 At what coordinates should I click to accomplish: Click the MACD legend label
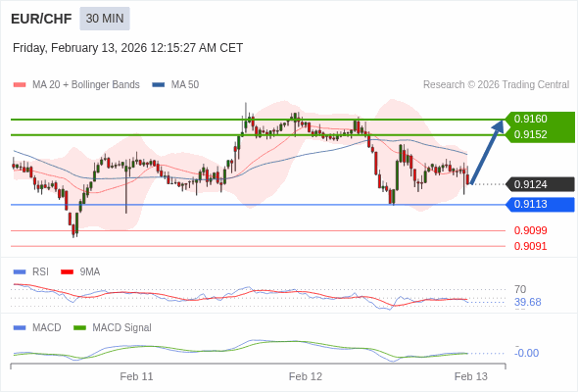click(x=47, y=328)
